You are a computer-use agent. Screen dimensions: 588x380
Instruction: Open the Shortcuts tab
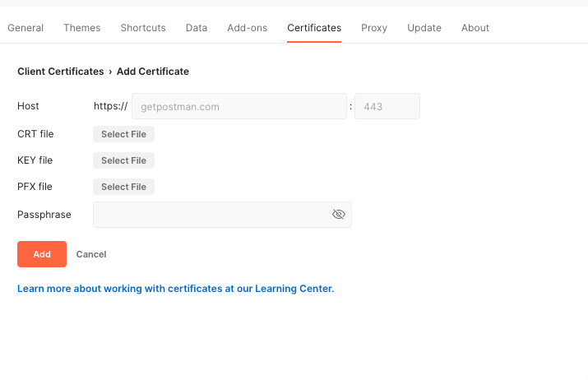pyautogui.click(x=143, y=28)
